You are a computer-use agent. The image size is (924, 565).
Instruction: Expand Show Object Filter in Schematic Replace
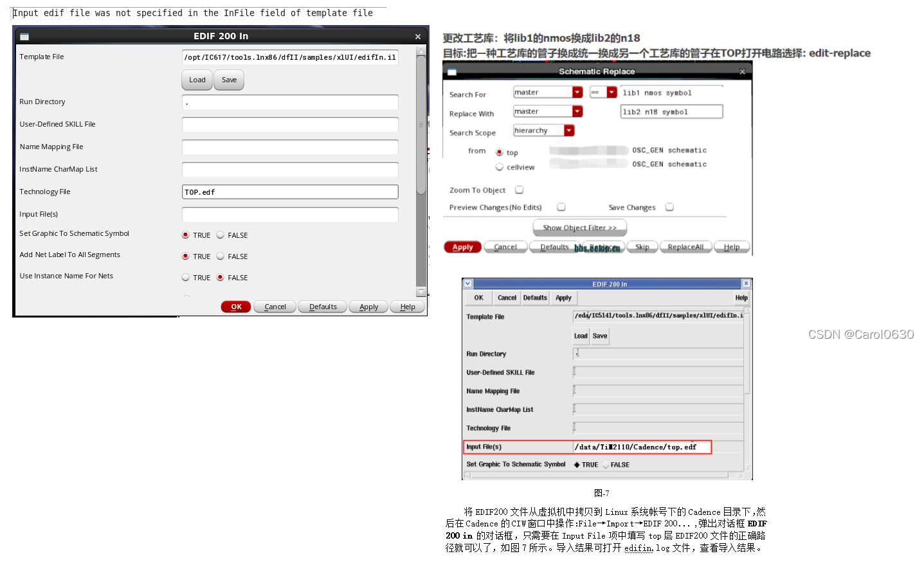tap(580, 228)
